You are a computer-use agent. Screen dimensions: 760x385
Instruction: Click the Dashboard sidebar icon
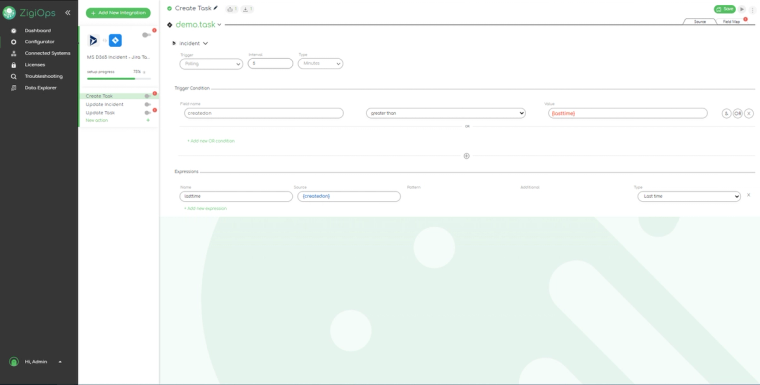coord(14,31)
